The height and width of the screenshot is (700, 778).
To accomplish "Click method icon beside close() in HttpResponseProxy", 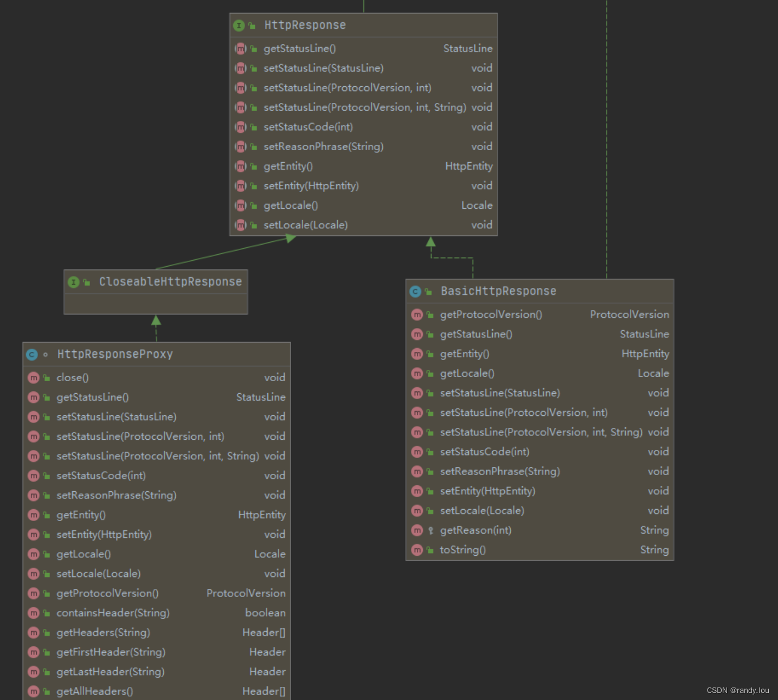I will pos(34,378).
